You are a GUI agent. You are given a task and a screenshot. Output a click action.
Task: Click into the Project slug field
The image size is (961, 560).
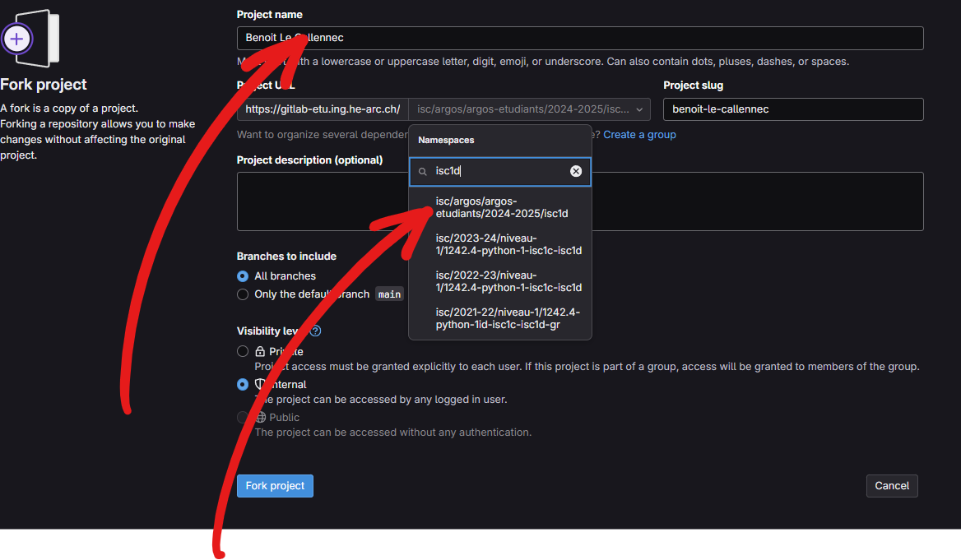click(x=792, y=109)
